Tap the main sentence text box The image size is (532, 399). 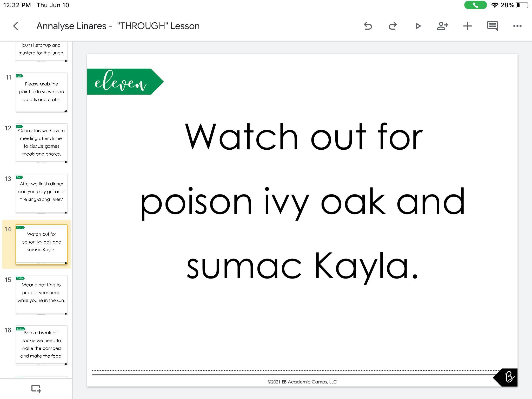[302, 201]
